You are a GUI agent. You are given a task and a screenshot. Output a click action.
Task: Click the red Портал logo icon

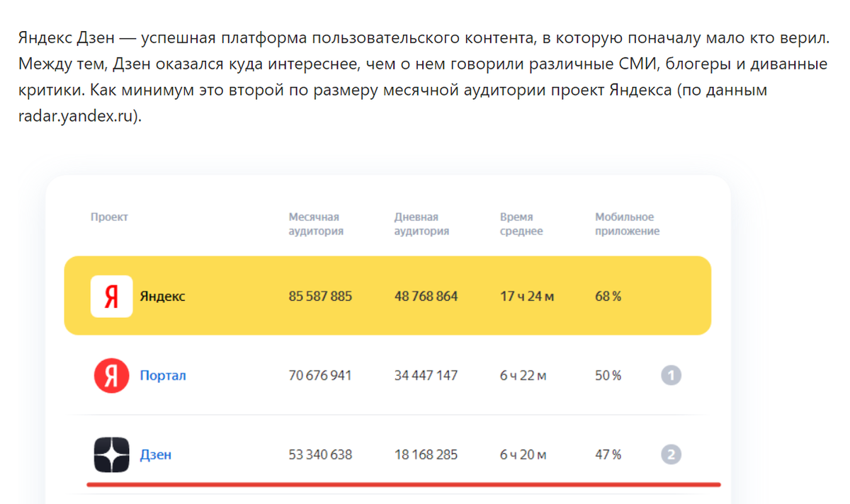point(112,375)
